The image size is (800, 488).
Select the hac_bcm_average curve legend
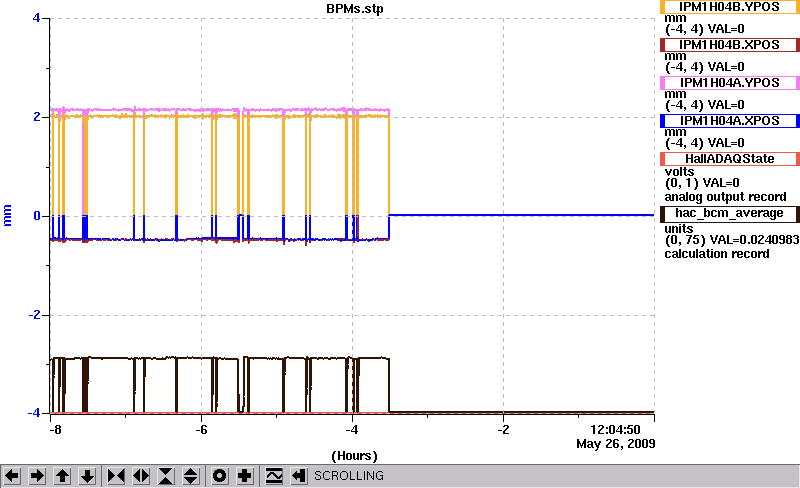[x=730, y=213]
